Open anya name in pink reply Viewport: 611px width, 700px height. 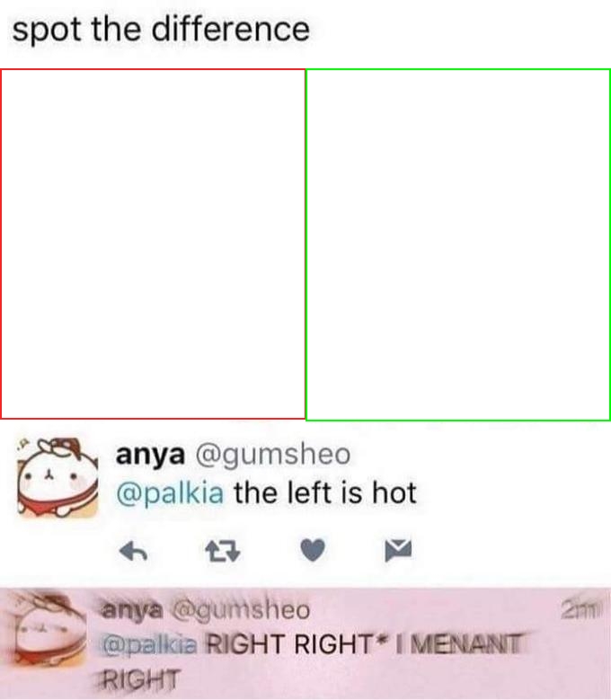tap(132, 610)
